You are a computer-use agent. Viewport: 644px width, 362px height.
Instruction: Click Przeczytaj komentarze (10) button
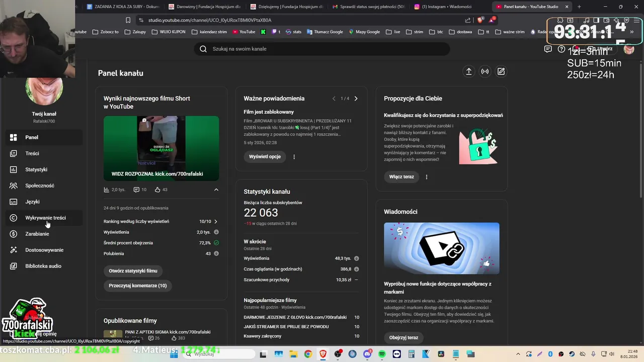138,286
